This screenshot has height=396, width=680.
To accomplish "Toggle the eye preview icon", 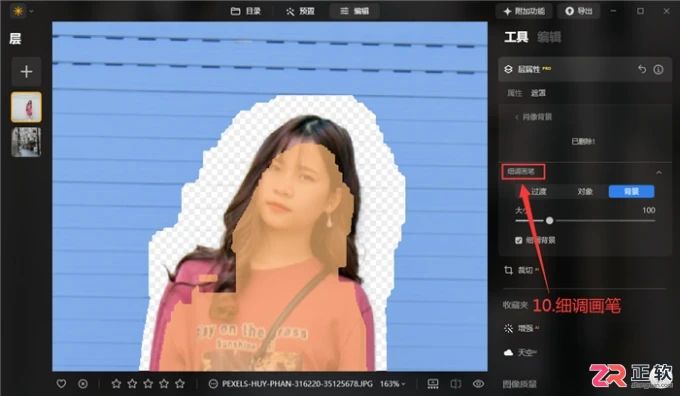I will coord(478,384).
